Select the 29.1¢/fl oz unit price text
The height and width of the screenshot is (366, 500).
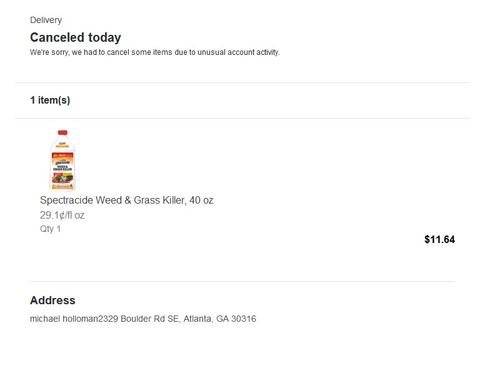tap(62, 215)
